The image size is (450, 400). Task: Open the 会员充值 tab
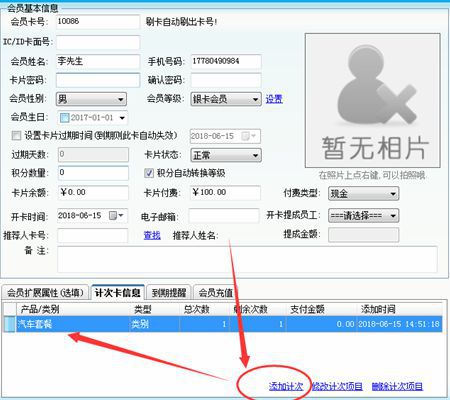click(x=216, y=293)
